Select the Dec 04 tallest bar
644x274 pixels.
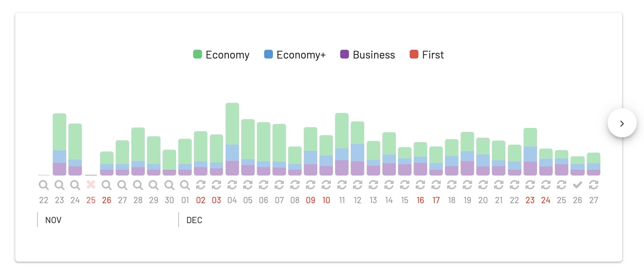[232, 139]
